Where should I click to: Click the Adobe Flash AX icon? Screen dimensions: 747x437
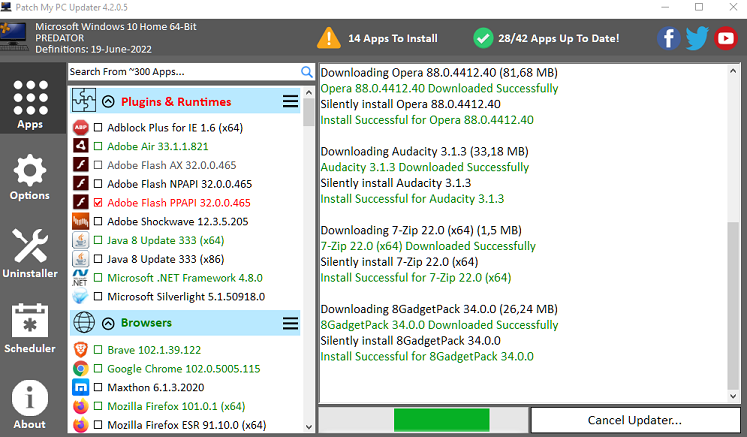pos(81,165)
